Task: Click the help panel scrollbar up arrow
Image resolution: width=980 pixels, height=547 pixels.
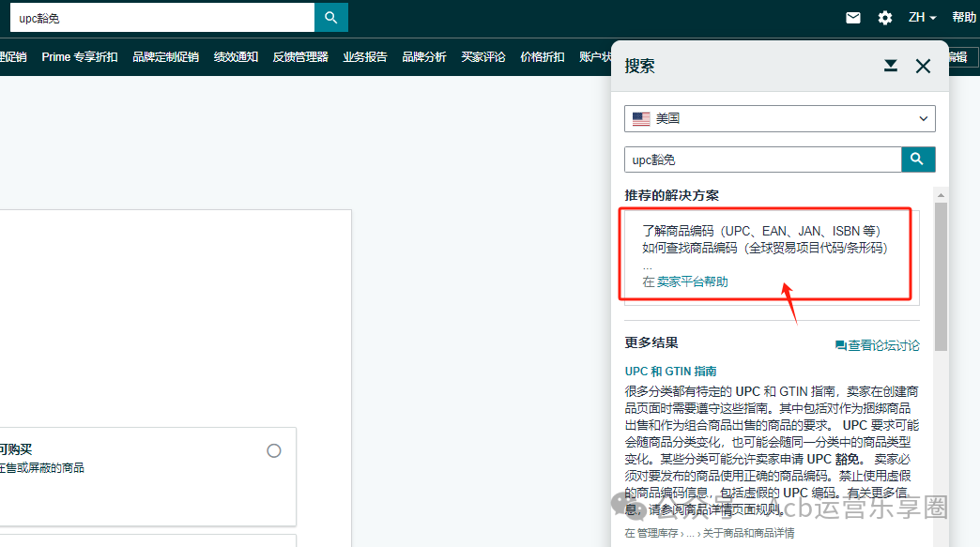Action: point(941,195)
